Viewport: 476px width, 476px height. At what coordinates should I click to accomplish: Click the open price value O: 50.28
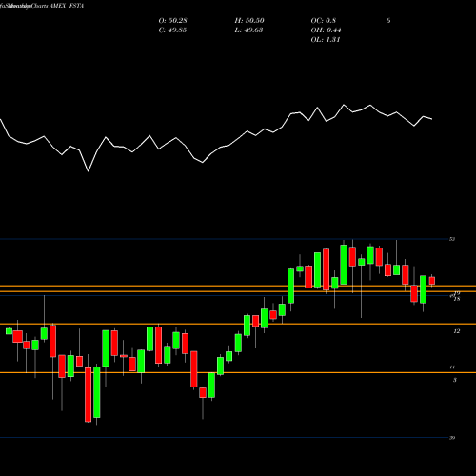click(172, 21)
